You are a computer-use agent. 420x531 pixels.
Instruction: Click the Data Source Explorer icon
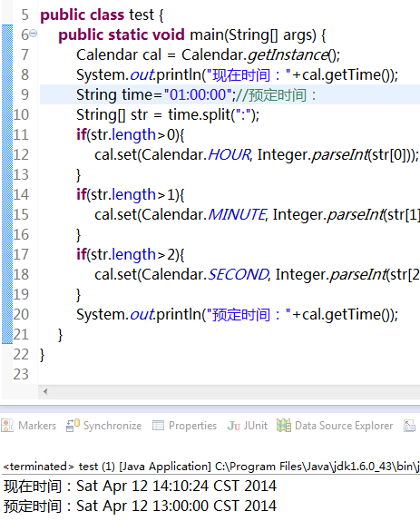[x=284, y=426]
